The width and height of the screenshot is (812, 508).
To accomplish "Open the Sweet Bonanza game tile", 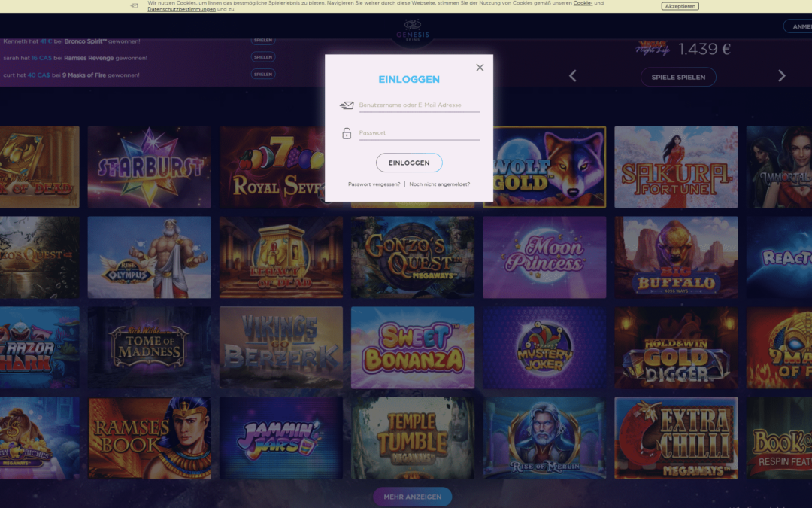I will (x=413, y=347).
